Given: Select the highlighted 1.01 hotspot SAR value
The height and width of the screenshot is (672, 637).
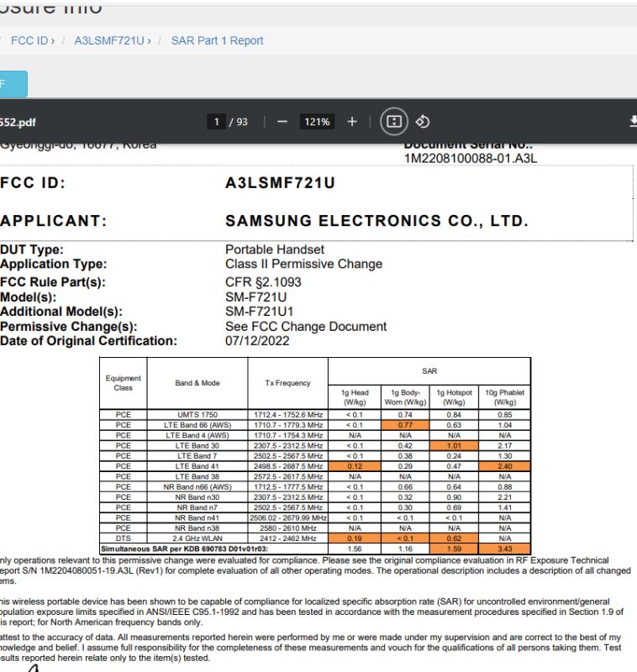Looking at the screenshot, I should [455, 446].
